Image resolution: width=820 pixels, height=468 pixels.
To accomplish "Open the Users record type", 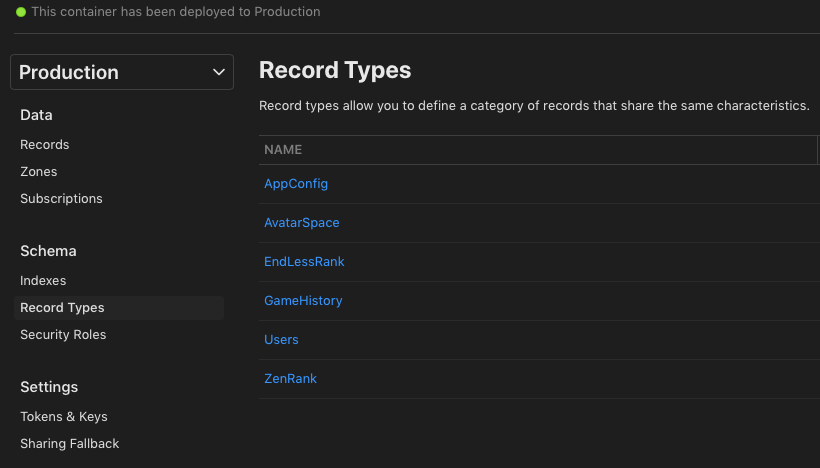I will coord(281,340).
